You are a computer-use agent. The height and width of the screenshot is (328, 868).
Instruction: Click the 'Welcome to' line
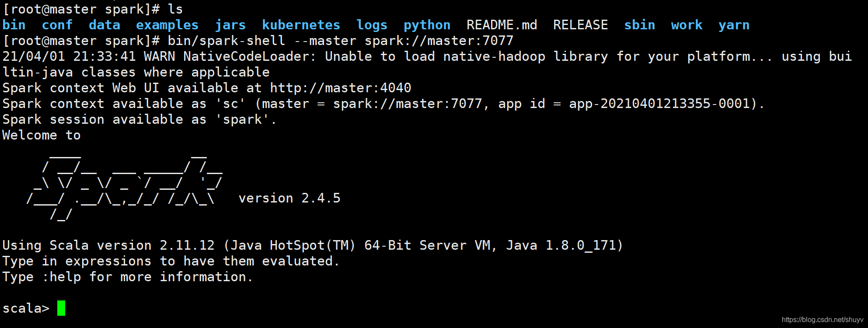[x=42, y=135]
